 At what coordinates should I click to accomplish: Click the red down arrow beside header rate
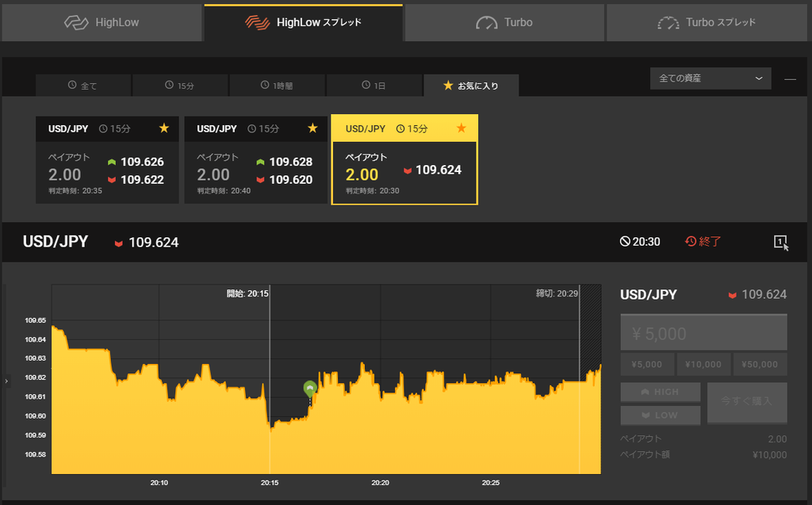click(119, 243)
